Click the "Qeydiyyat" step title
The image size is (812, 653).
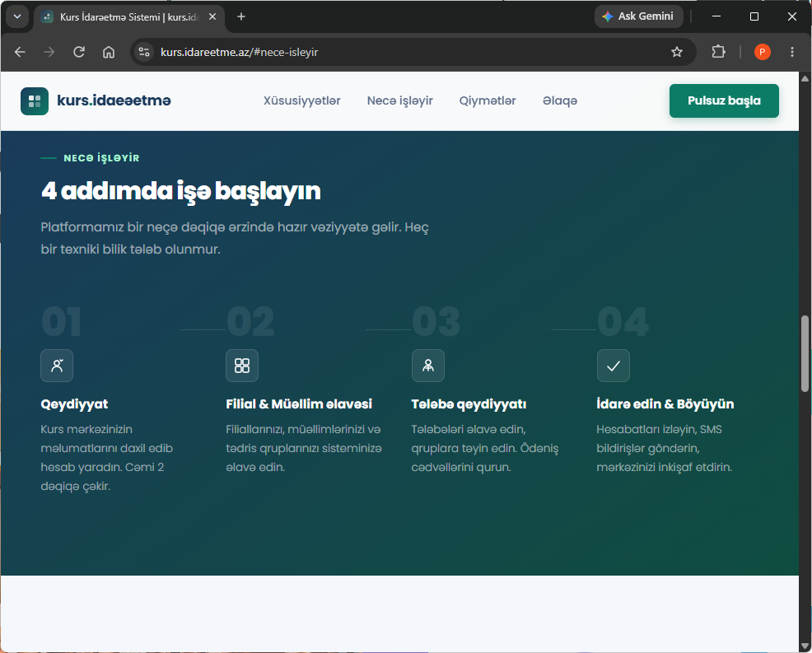coord(75,404)
